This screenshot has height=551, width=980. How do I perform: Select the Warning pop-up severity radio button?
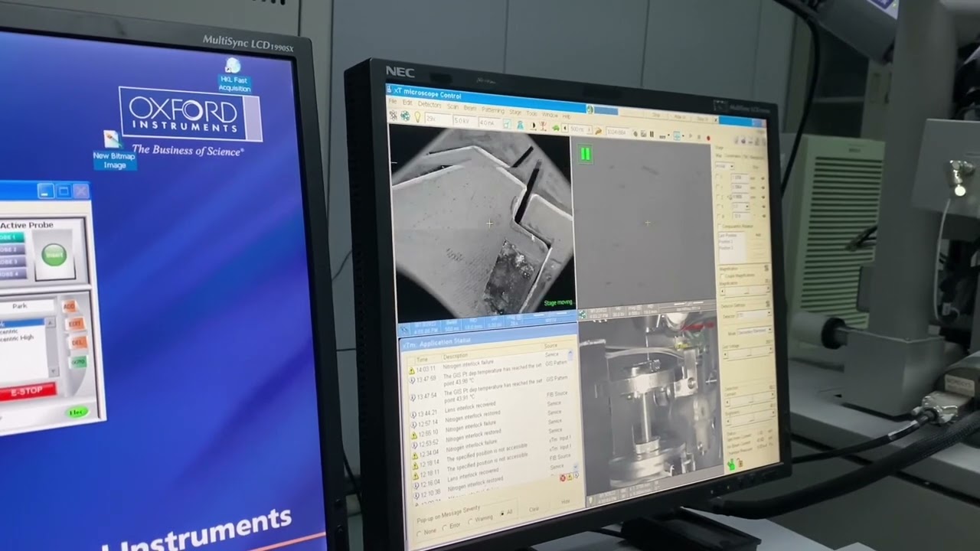[470, 521]
